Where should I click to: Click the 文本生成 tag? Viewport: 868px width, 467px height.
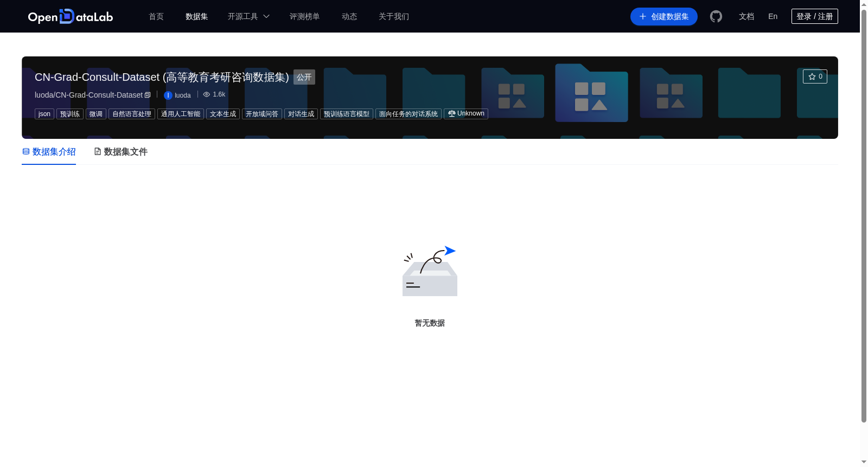click(223, 114)
